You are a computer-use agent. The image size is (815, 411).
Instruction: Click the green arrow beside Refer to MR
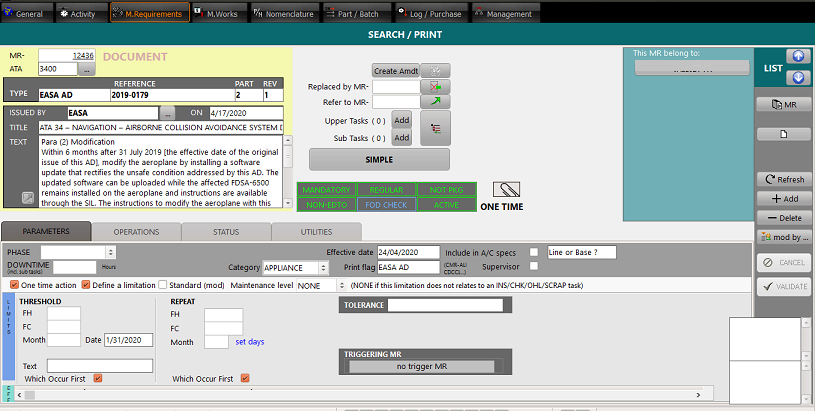tap(436, 101)
